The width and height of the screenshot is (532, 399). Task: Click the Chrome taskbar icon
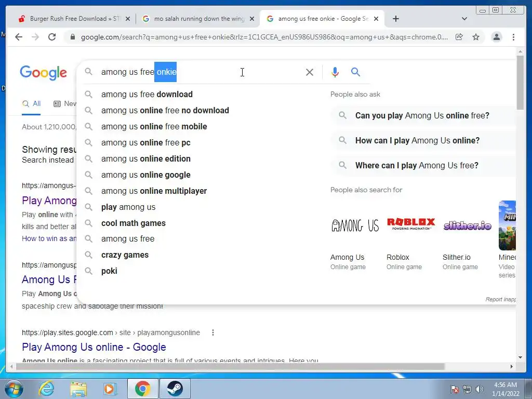click(142, 389)
